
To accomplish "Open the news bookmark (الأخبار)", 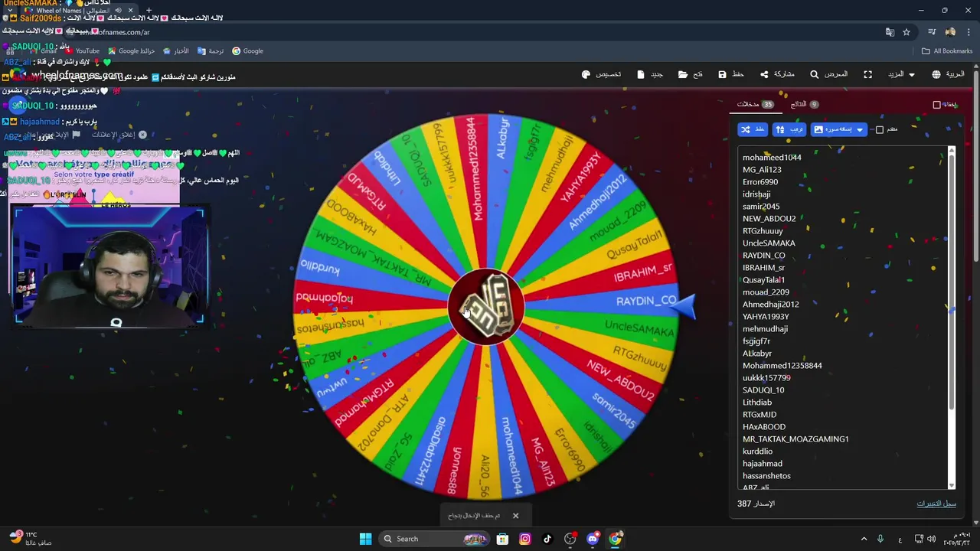I will click(175, 51).
